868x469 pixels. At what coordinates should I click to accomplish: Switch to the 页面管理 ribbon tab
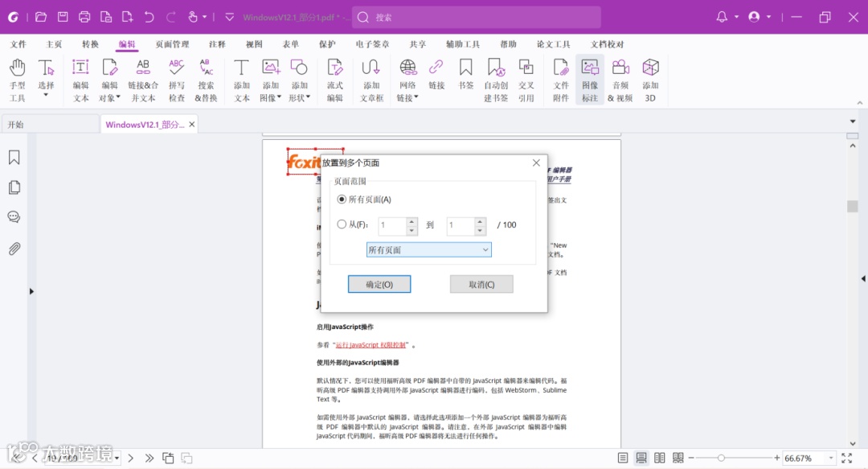click(172, 44)
